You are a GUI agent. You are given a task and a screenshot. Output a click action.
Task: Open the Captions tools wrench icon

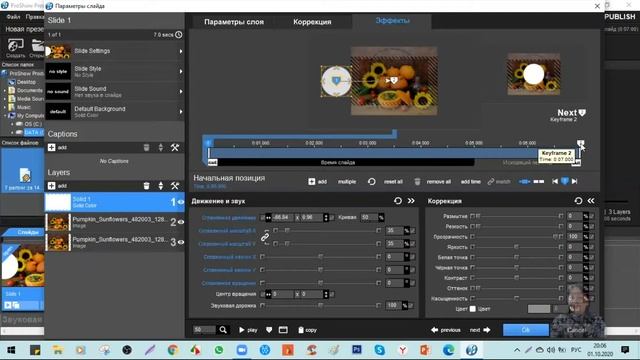[175, 147]
